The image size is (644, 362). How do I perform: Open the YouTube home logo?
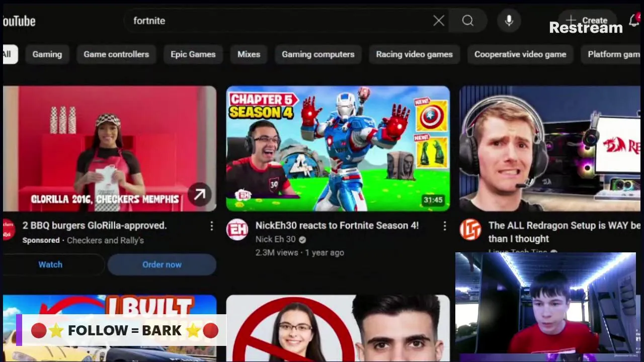pyautogui.click(x=19, y=21)
